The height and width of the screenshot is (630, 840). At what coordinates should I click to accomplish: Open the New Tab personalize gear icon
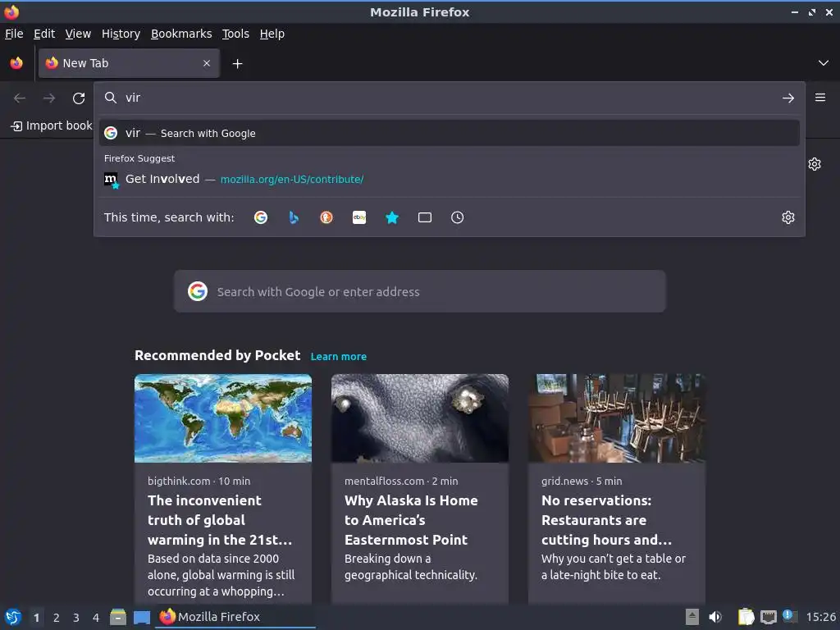815,164
